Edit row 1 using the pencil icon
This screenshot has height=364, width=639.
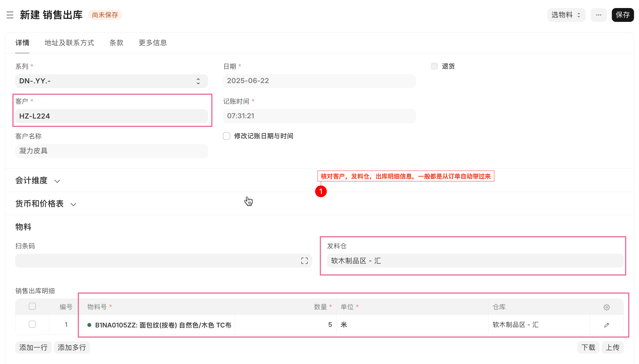[606, 325]
